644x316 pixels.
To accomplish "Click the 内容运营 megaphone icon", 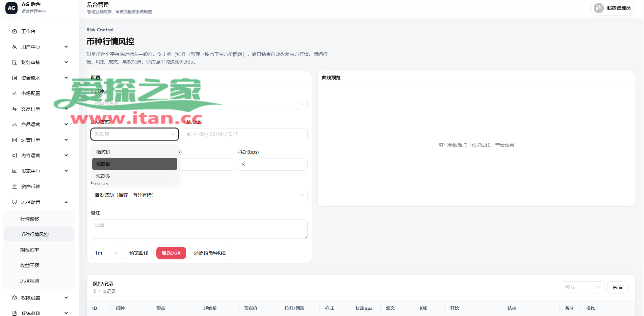I will pos(15,155).
